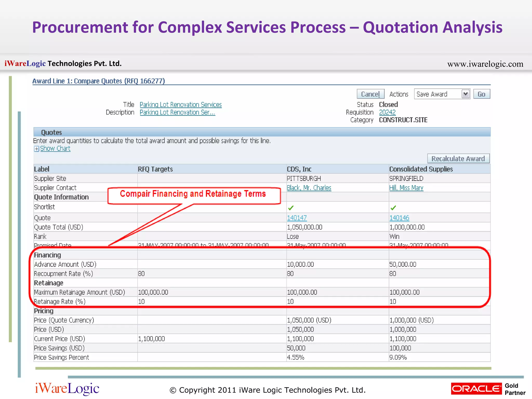Click the CONSTRUCT.SITE category value
This screenshot has width=532, height=399.
pyautogui.click(x=403, y=120)
